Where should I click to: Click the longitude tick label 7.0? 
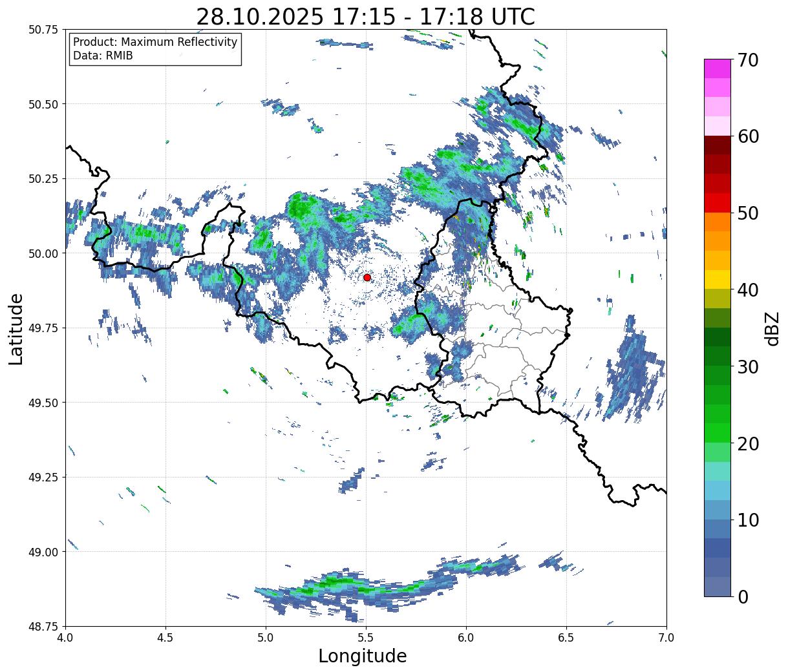(666, 637)
